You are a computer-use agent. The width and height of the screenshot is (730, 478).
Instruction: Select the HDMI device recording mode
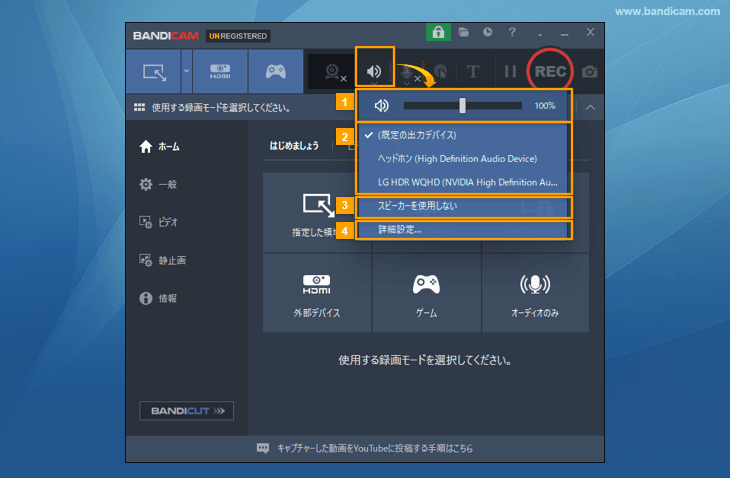click(x=220, y=72)
